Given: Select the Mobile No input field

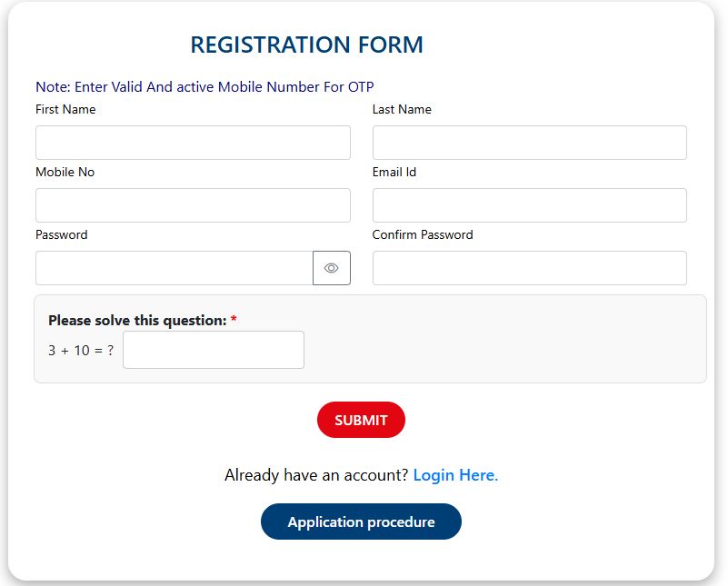Looking at the screenshot, I should [x=193, y=205].
